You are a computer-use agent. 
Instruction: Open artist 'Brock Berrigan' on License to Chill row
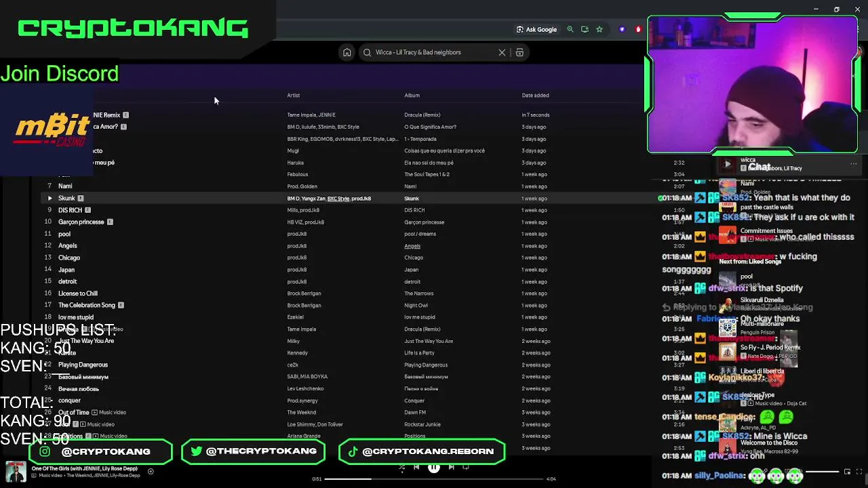coord(304,293)
